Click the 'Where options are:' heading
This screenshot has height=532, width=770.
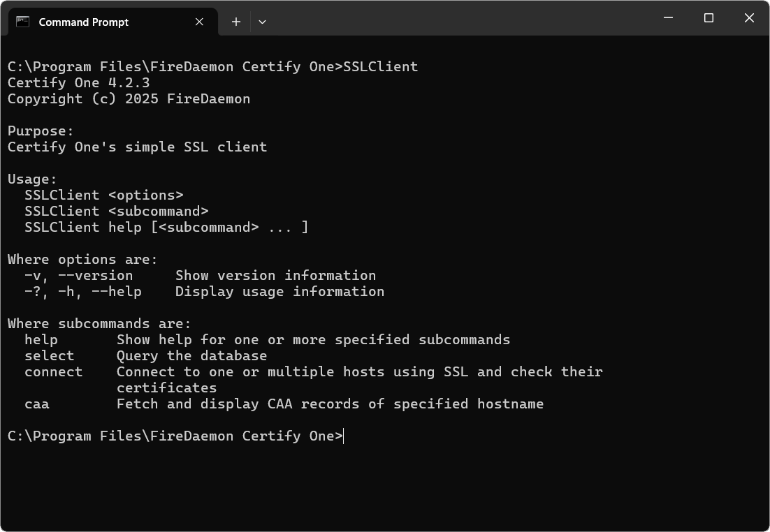82,259
